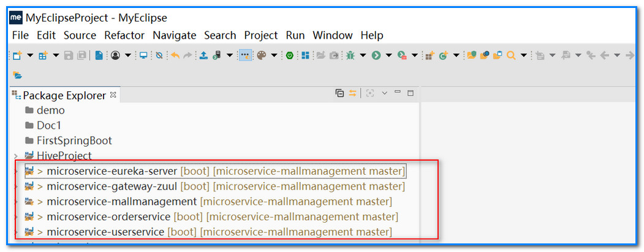Image resolution: width=644 pixels, height=252 pixels.
Task: Click the Open Task folder icon
Action: pos(498,55)
